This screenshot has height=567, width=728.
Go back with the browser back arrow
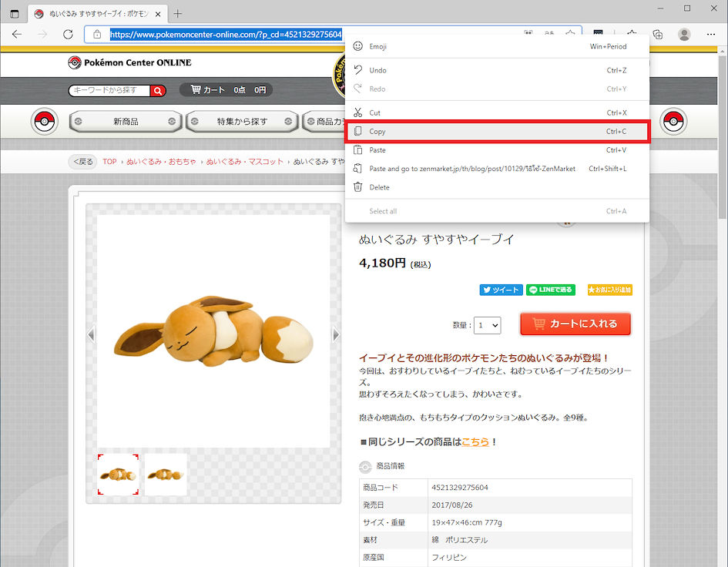pos(17,35)
